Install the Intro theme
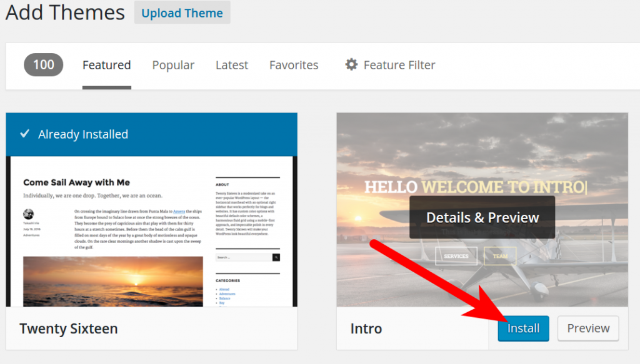 [x=523, y=328]
